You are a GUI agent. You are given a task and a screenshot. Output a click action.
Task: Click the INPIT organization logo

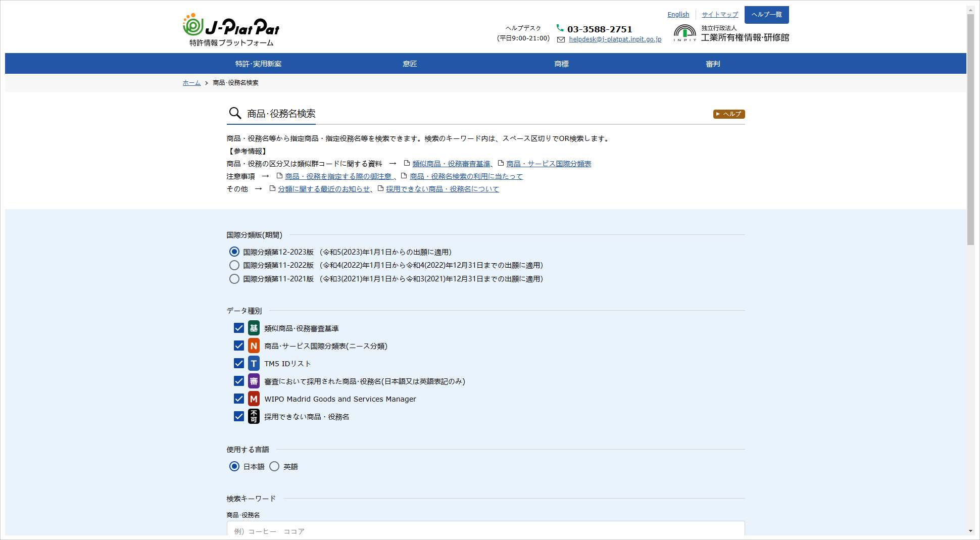click(684, 33)
